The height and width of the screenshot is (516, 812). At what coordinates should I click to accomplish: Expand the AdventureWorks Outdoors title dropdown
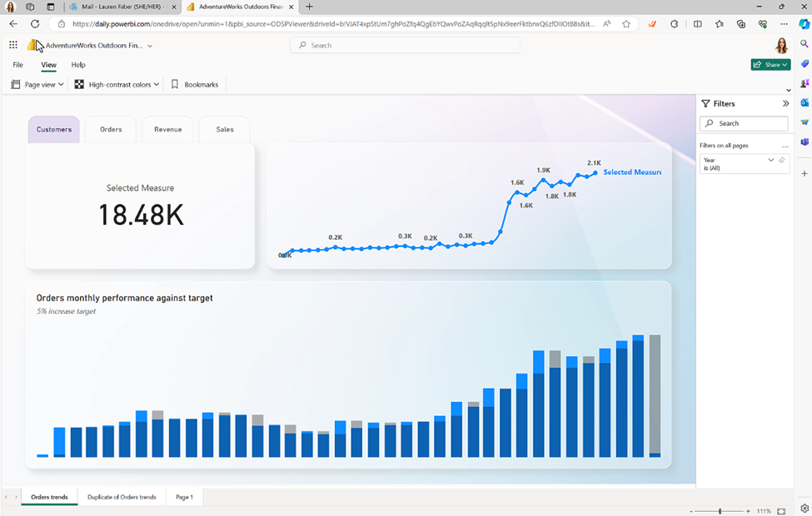tap(150, 46)
